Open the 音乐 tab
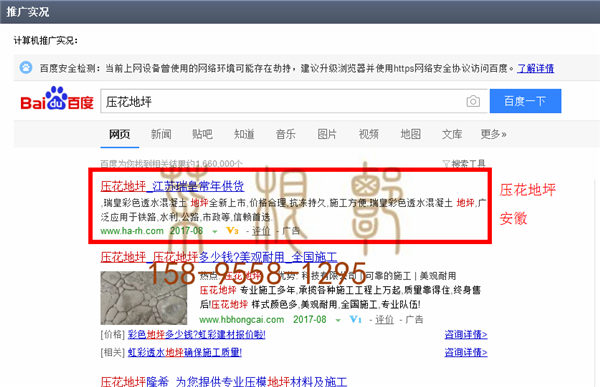 point(285,134)
